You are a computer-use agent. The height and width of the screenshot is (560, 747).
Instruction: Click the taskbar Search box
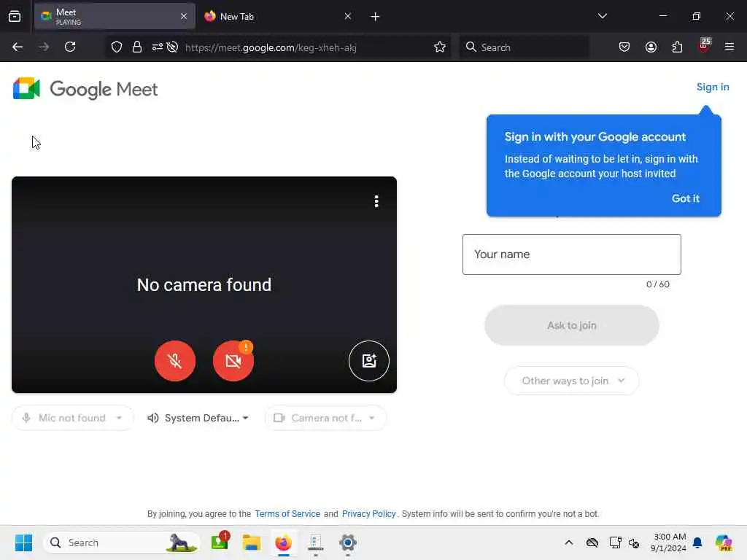122,542
